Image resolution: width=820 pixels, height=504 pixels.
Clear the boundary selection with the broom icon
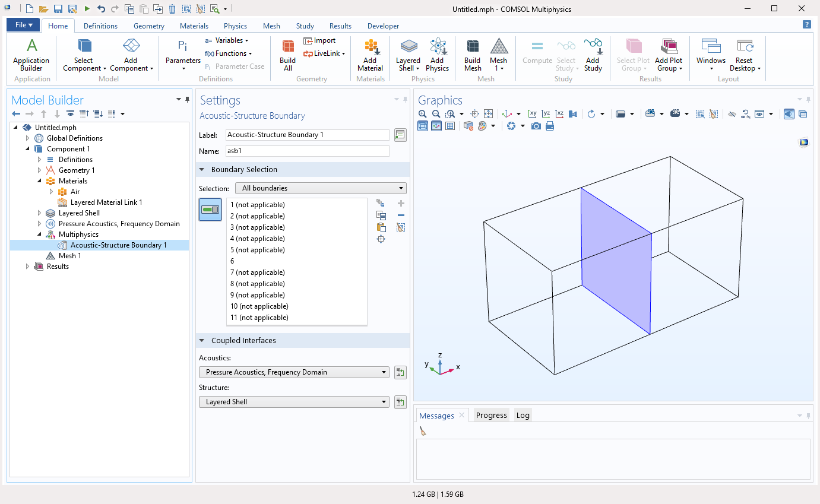(x=401, y=227)
